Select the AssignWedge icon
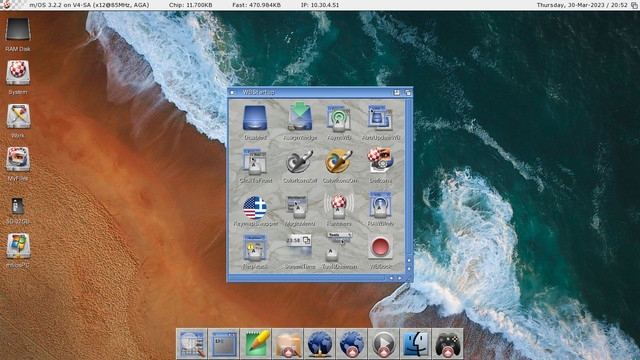Image resolution: width=640 pixels, height=360 pixels. [x=300, y=116]
